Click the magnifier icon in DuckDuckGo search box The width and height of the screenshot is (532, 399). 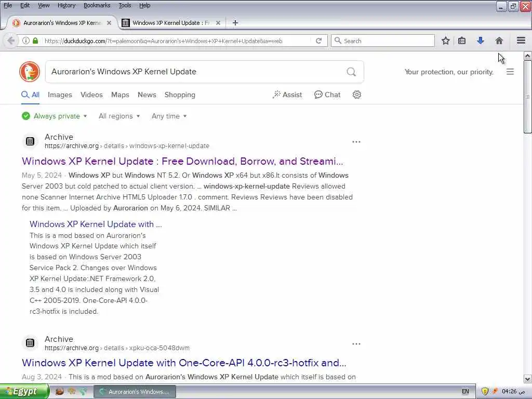(351, 72)
